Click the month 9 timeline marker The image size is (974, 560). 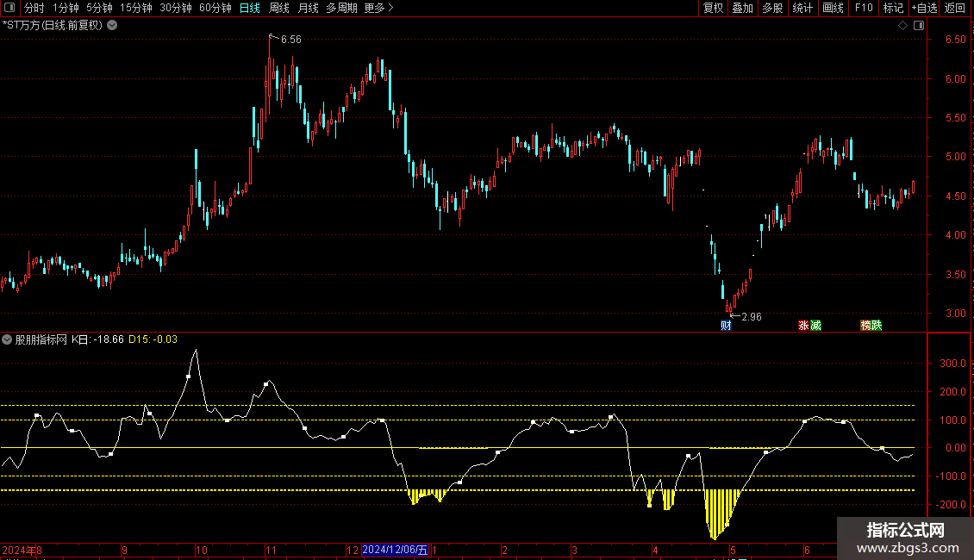pyautogui.click(x=124, y=550)
